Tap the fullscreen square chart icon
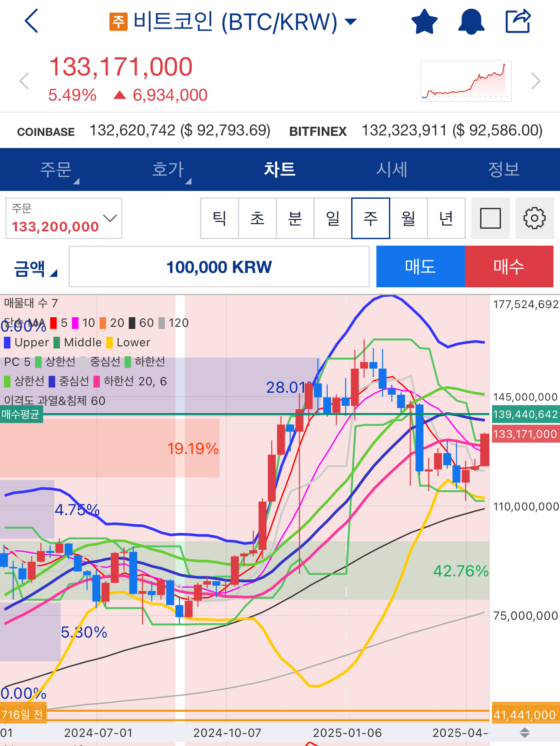Image resolution: width=560 pixels, height=746 pixels. coord(491,218)
